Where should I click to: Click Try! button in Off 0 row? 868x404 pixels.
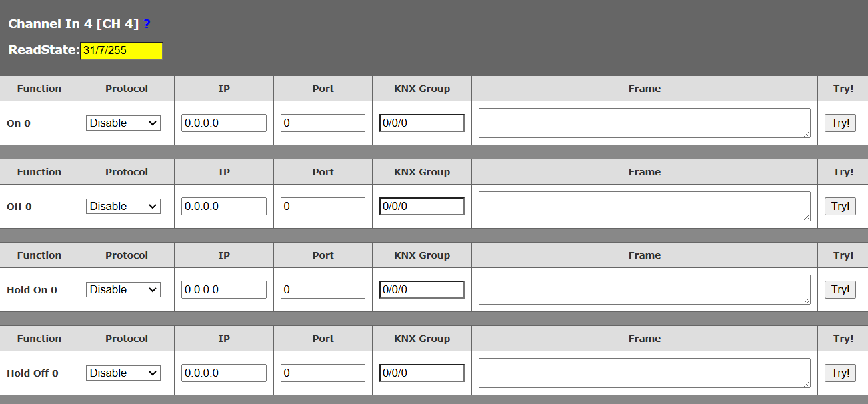(840, 206)
